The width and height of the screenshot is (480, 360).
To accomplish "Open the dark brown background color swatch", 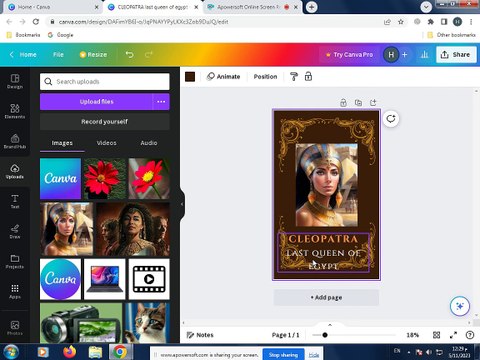I will click(x=190, y=77).
